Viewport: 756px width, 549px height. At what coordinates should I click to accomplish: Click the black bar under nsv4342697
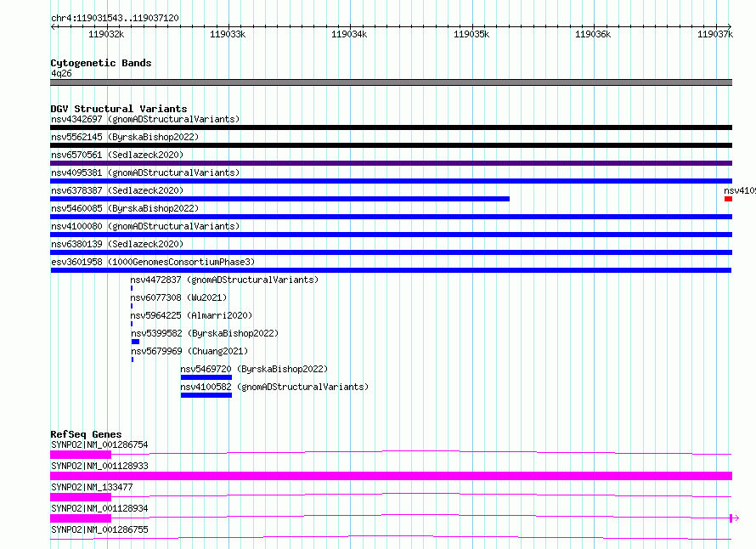[391, 127]
